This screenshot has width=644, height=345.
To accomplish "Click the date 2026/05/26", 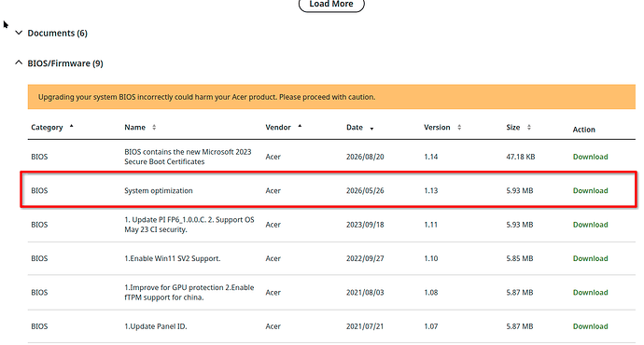I will point(365,191).
